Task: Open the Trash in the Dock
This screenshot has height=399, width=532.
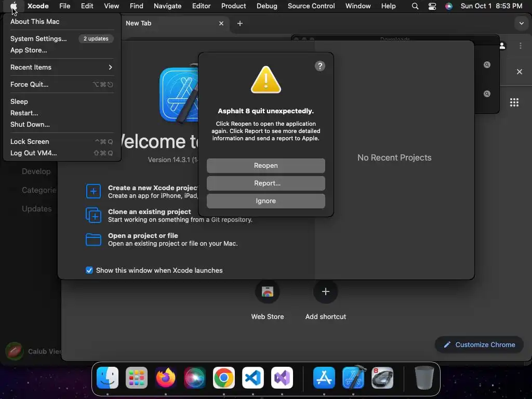Action: click(424, 378)
